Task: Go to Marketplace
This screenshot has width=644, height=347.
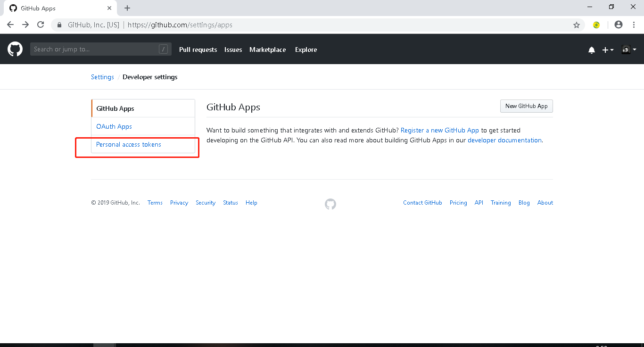Action: click(x=268, y=50)
